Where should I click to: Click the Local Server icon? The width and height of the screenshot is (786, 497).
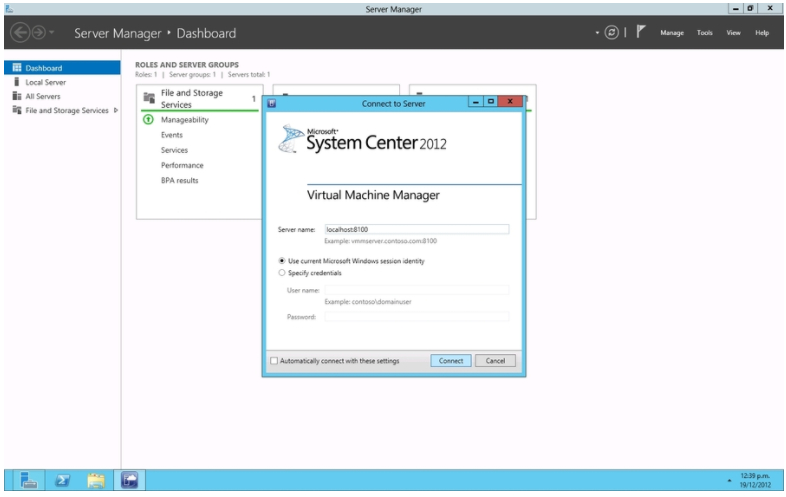(x=17, y=82)
